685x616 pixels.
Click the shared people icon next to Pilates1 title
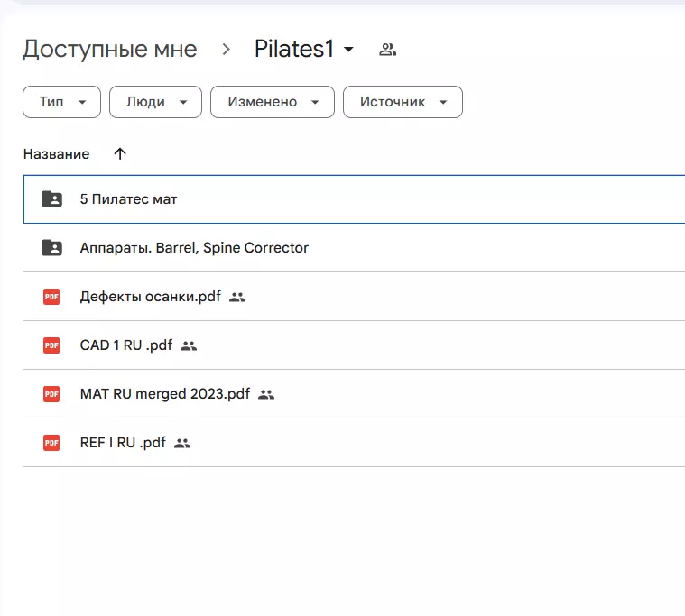click(x=387, y=50)
